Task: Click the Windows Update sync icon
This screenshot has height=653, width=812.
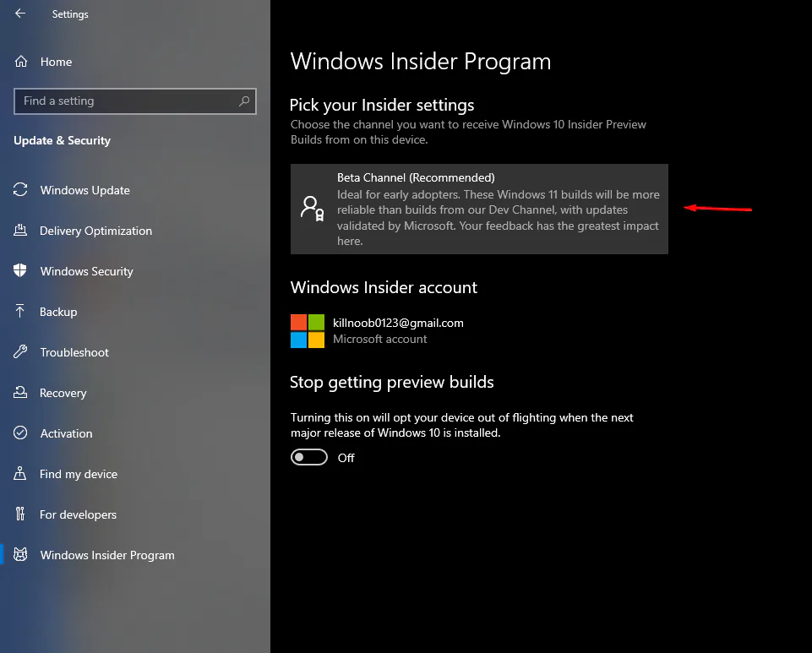Action: click(x=20, y=189)
